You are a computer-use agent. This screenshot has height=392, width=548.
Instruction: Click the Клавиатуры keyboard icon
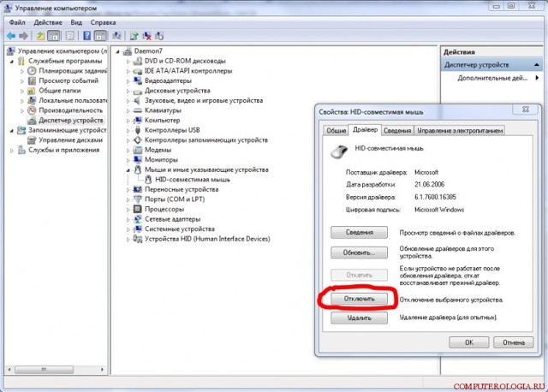[x=138, y=110]
